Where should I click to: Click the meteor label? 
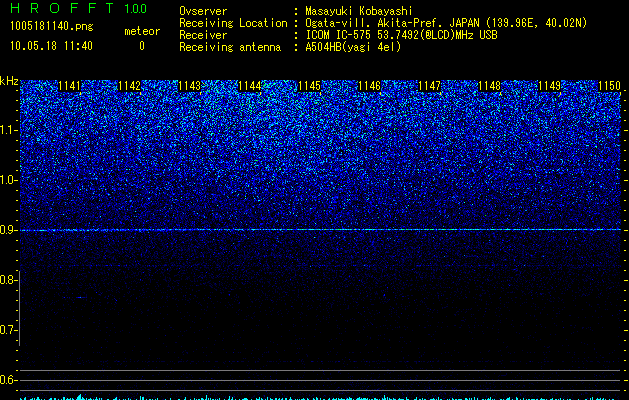tap(142, 31)
